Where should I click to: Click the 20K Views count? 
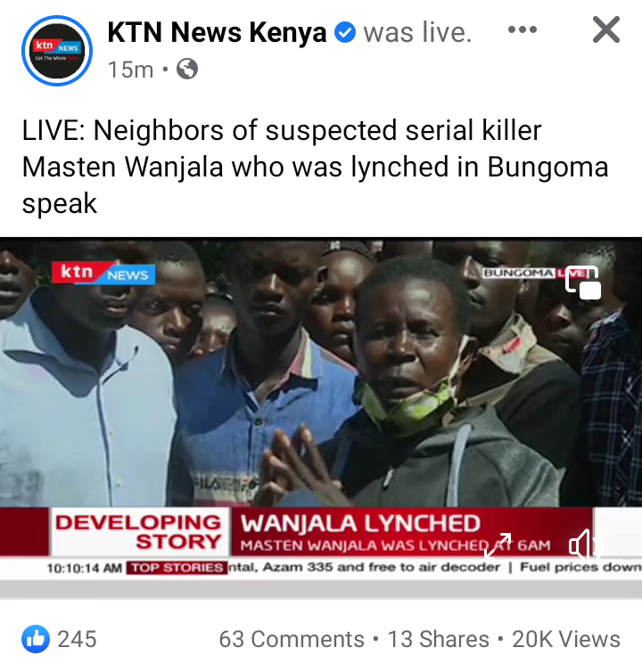tap(566, 639)
